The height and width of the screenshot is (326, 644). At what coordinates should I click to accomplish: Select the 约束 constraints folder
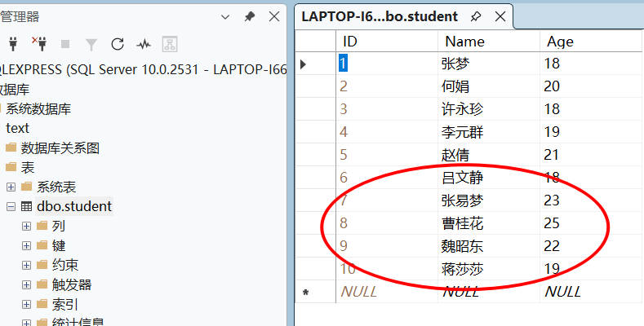(64, 265)
